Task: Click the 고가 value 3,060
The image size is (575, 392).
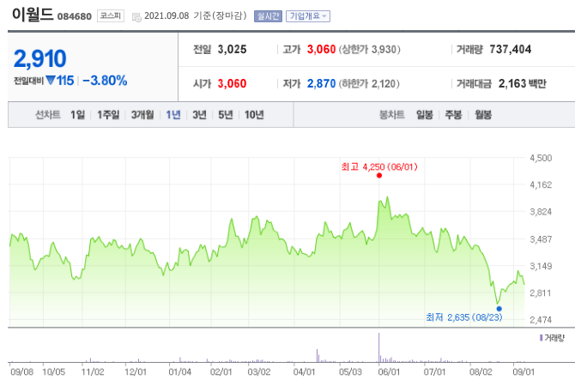Action: pyautogui.click(x=321, y=49)
